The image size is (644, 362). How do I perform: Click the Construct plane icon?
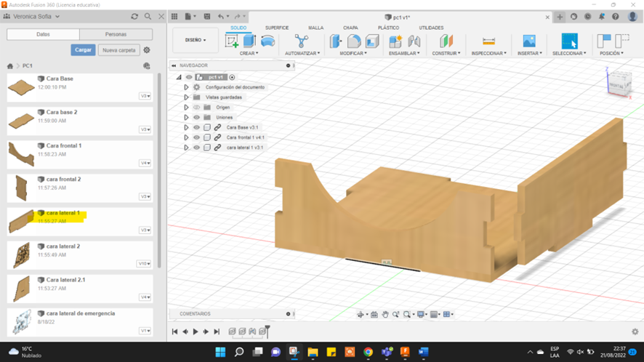point(446,41)
